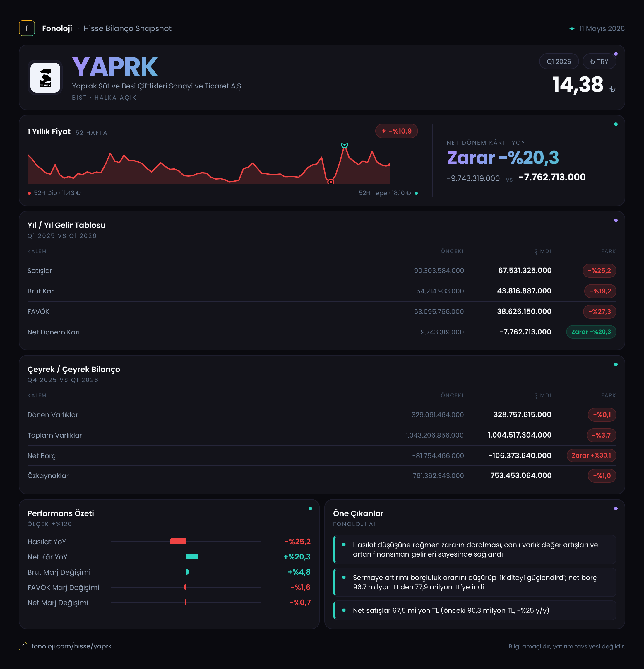Click the green Zarar -%20,3 badge
The height and width of the screenshot is (669, 644).
pos(591,332)
